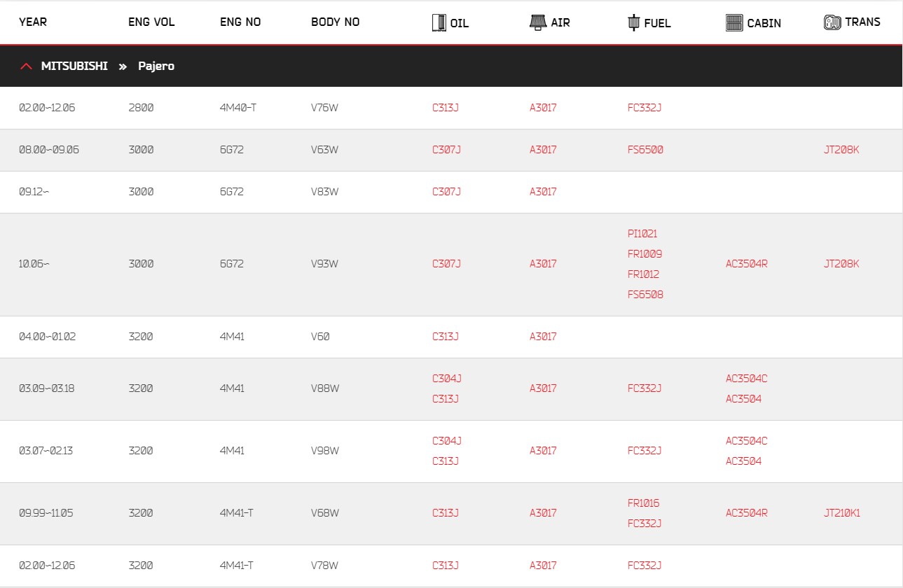Open air filter A3017 for body V76W
The image size is (903, 588).
click(x=543, y=108)
